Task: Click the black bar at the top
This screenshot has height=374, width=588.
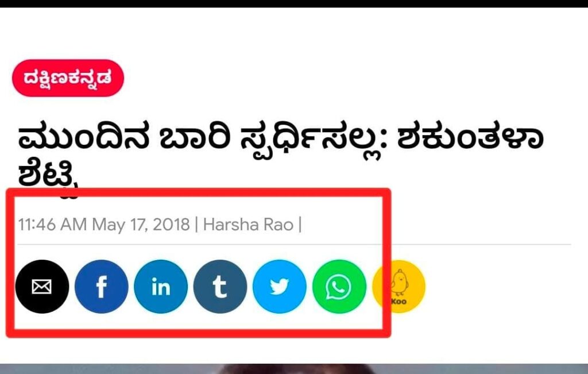Action: click(294, 3)
